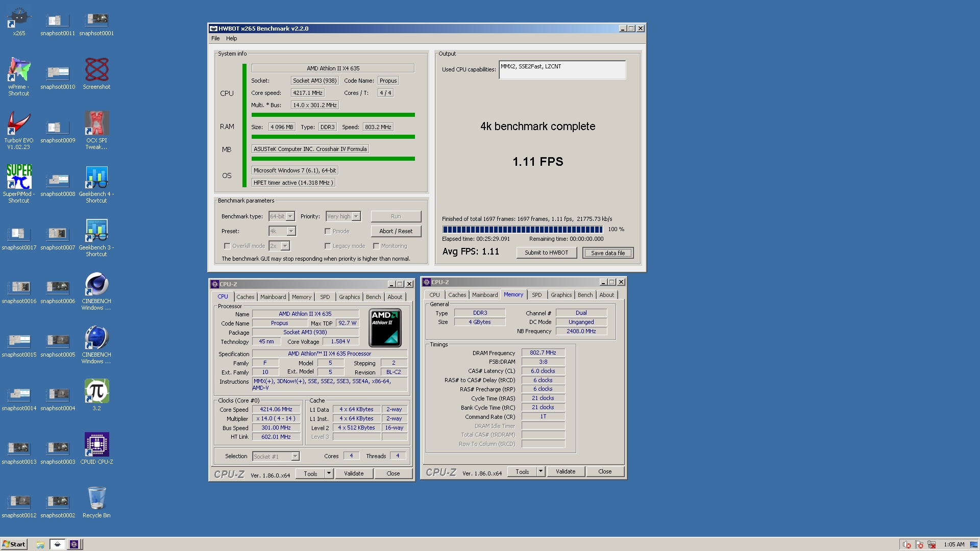Click Validate in right CPU-Z window

(566, 471)
